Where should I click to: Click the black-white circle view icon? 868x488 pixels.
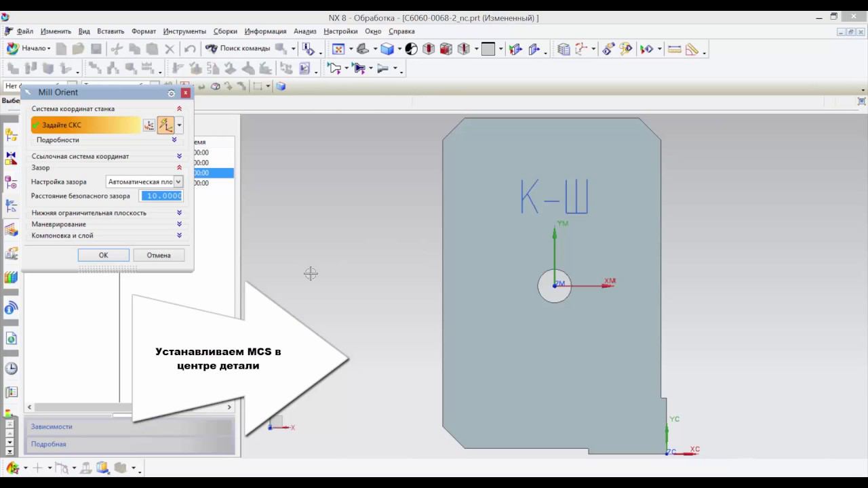(412, 49)
